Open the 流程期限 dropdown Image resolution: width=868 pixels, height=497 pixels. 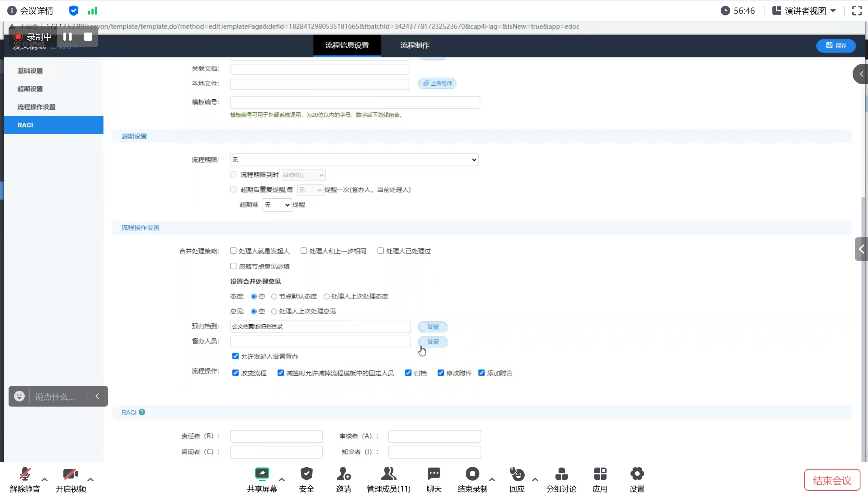[354, 160]
